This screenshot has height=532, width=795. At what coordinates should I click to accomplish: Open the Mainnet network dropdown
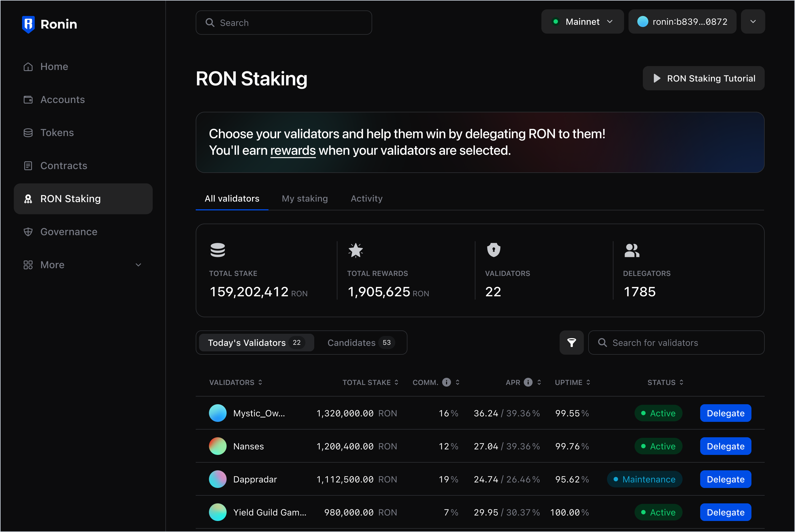tap(582, 22)
